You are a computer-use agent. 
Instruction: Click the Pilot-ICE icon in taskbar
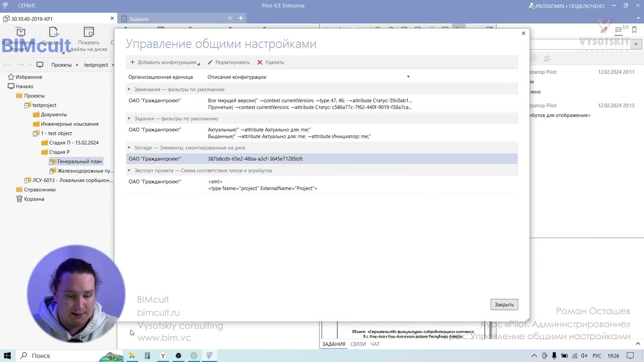(x=209, y=355)
